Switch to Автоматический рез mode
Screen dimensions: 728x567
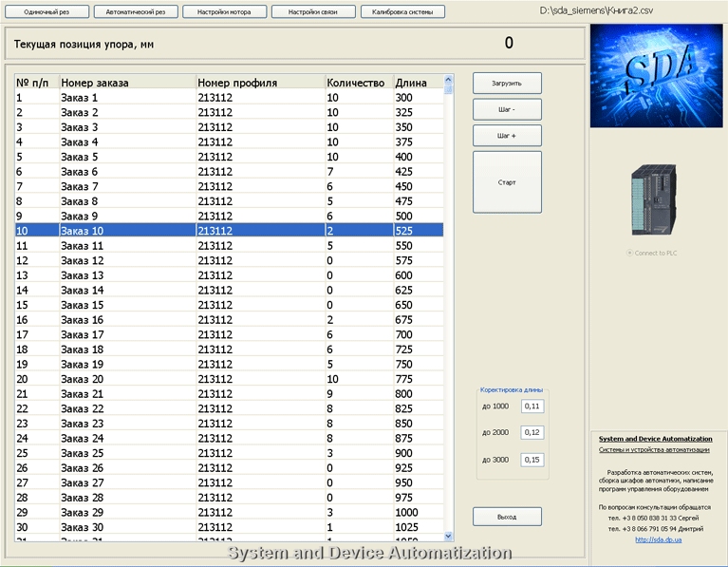(135, 12)
